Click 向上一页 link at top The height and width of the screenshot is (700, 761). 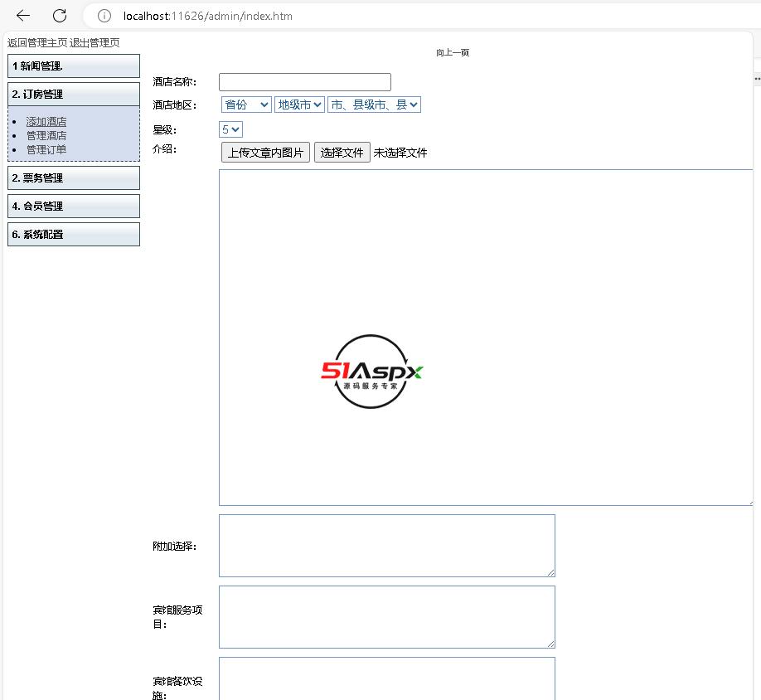click(453, 52)
